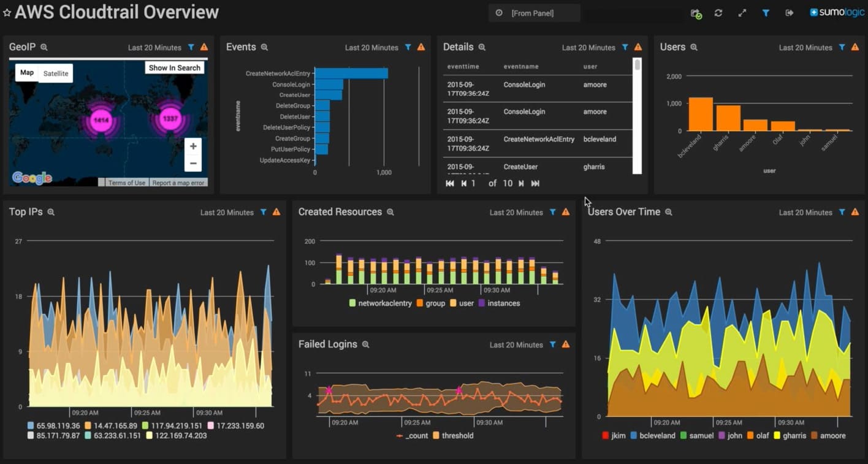Click the filter icon on Users panel
The width and height of the screenshot is (868, 464).
click(x=842, y=47)
